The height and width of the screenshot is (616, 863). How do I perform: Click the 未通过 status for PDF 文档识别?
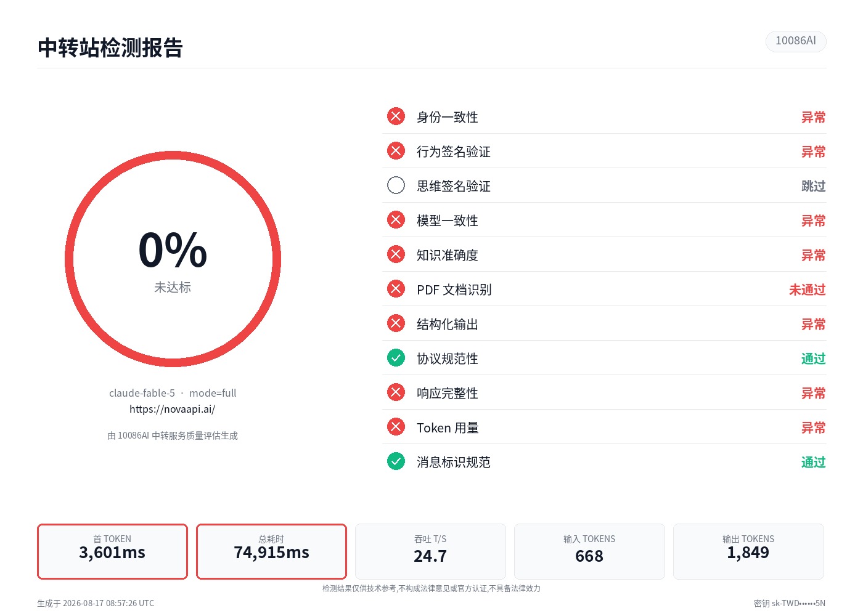click(808, 290)
